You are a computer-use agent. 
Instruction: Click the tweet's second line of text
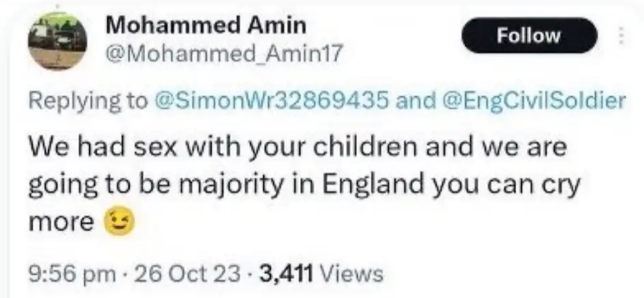coord(304,185)
